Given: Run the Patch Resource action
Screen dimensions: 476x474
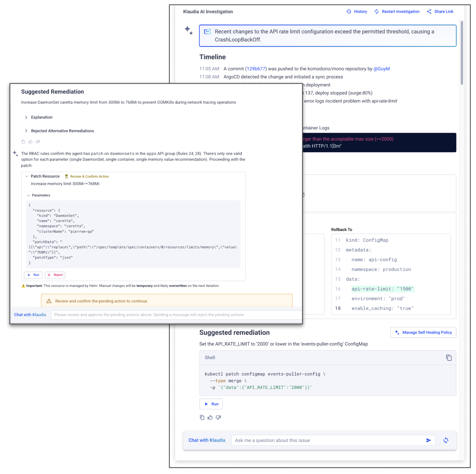Looking at the screenshot, I should pos(33,275).
